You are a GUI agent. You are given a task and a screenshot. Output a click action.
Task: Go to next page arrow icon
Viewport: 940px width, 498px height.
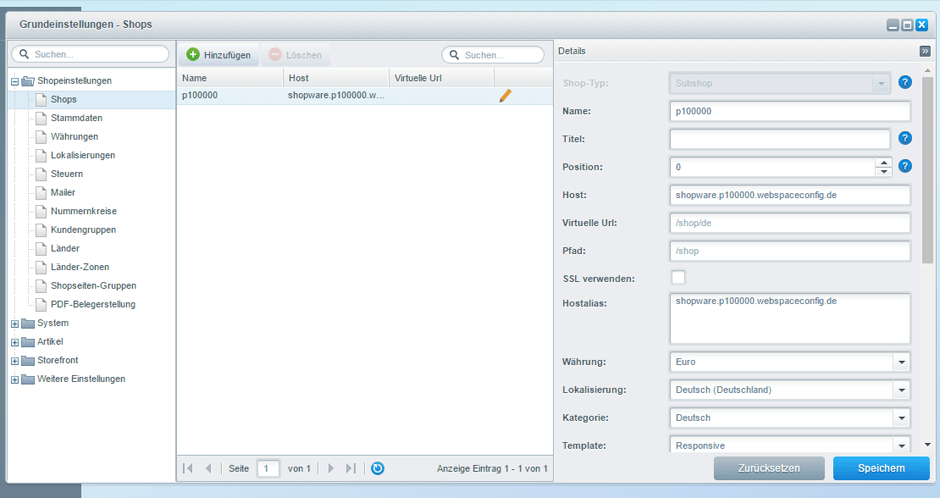[330, 469]
